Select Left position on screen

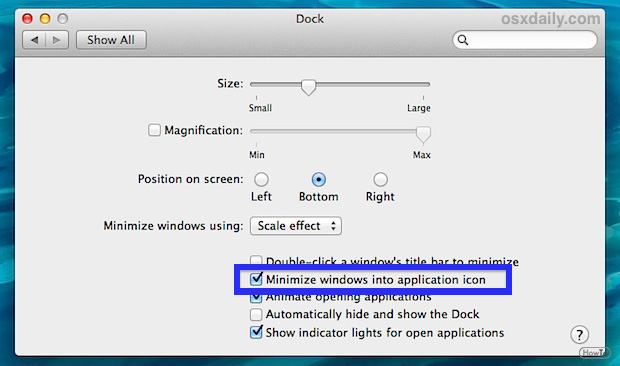pyautogui.click(x=261, y=179)
